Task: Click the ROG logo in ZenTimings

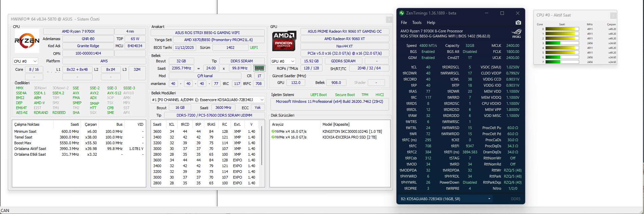Action: click(x=517, y=33)
